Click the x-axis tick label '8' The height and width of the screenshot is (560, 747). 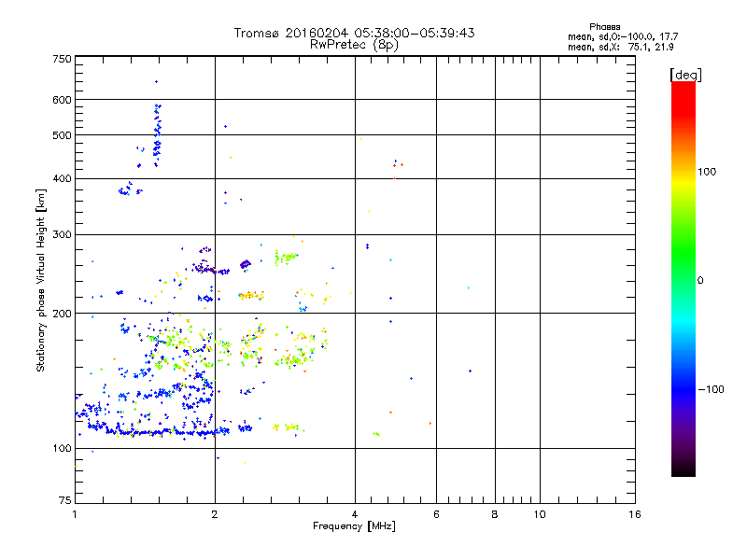[x=495, y=514]
